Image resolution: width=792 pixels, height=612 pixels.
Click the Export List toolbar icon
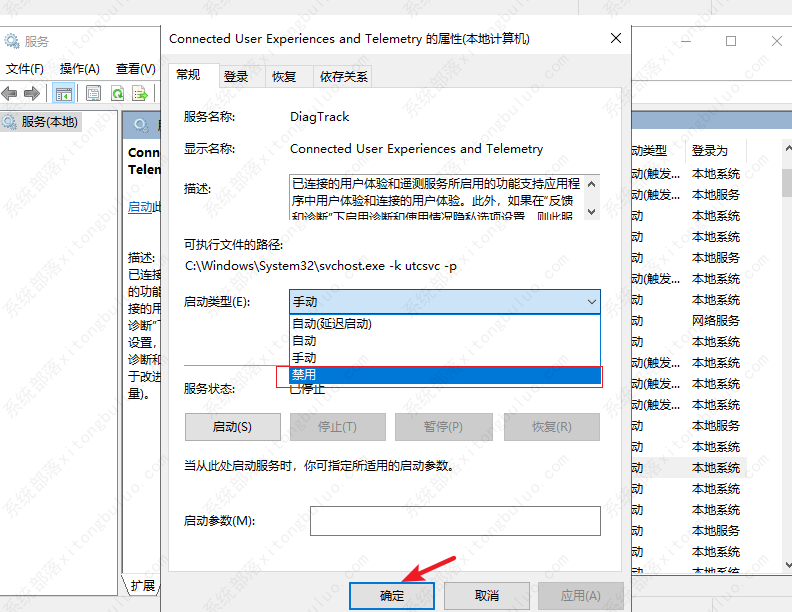(140, 94)
